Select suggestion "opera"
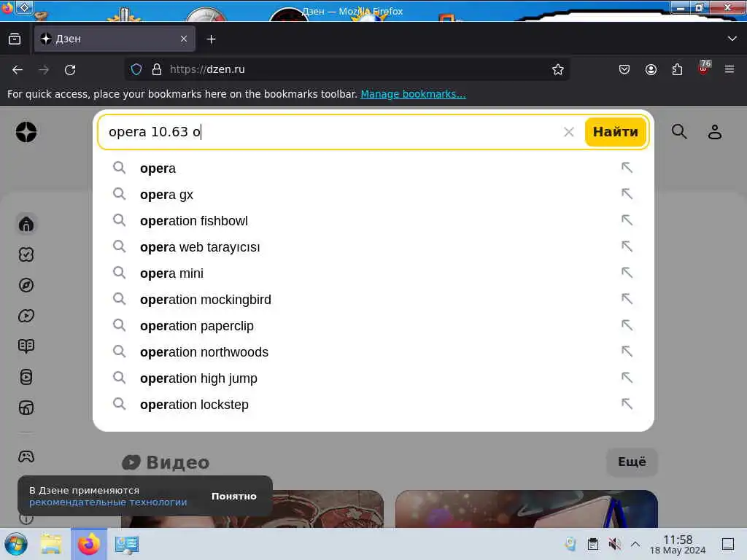Image resolution: width=747 pixels, height=560 pixels. click(x=373, y=168)
